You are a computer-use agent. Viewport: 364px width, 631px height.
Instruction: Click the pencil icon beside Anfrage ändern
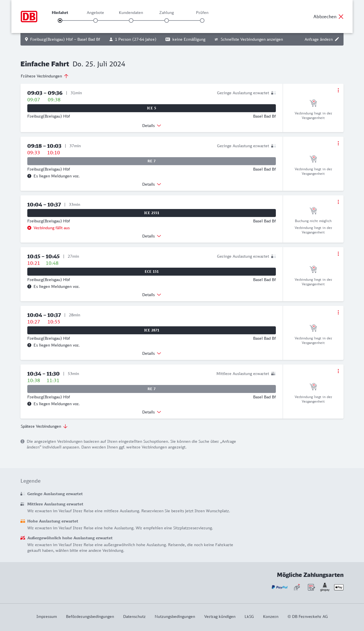click(x=337, y=39)
